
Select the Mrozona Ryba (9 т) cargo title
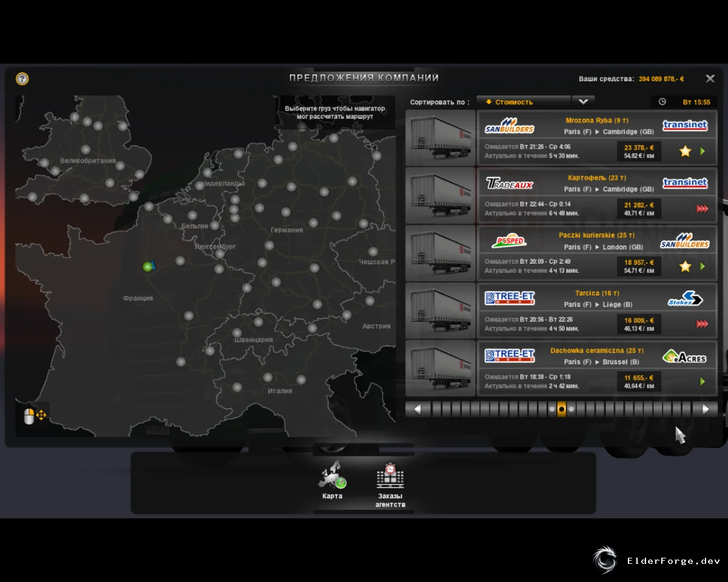tap(597, 121)
